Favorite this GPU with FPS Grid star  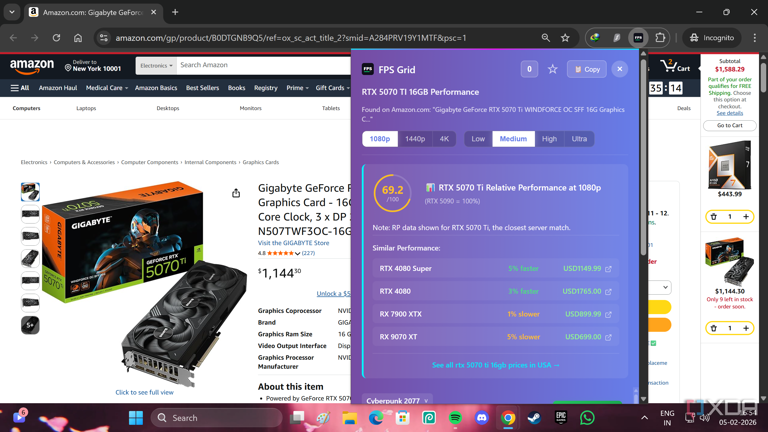pos(552,70)
